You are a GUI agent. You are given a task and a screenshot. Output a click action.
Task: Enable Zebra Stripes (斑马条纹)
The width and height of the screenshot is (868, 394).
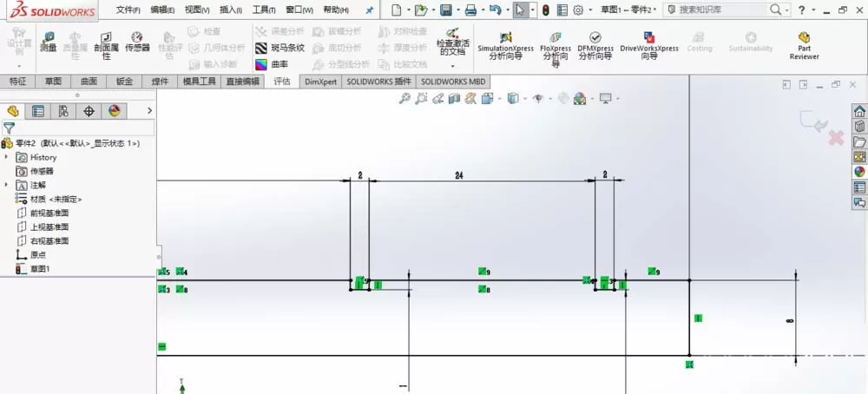pyautogui.click(x=279, y=48)
